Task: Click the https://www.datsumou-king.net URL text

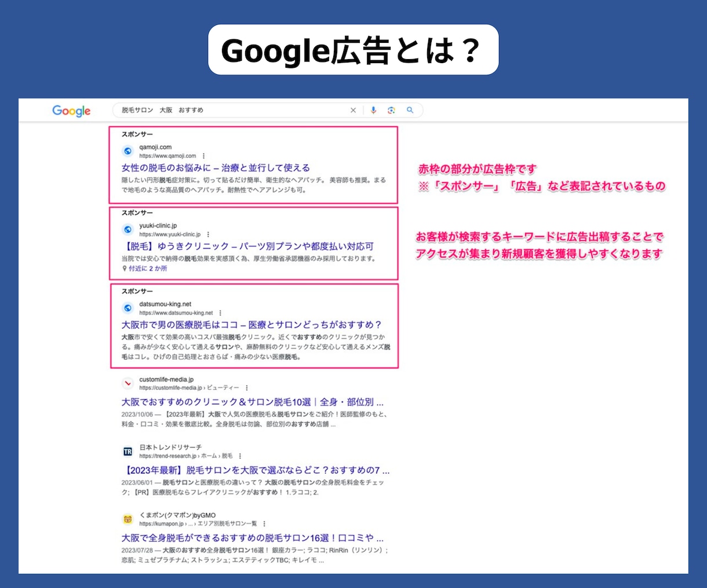Action: (176, 313)
